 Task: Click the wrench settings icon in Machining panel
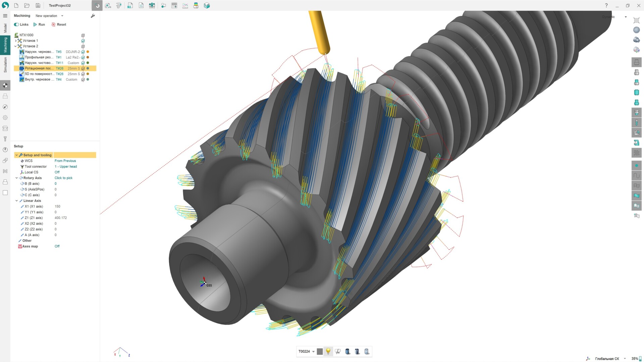point(93,16)
